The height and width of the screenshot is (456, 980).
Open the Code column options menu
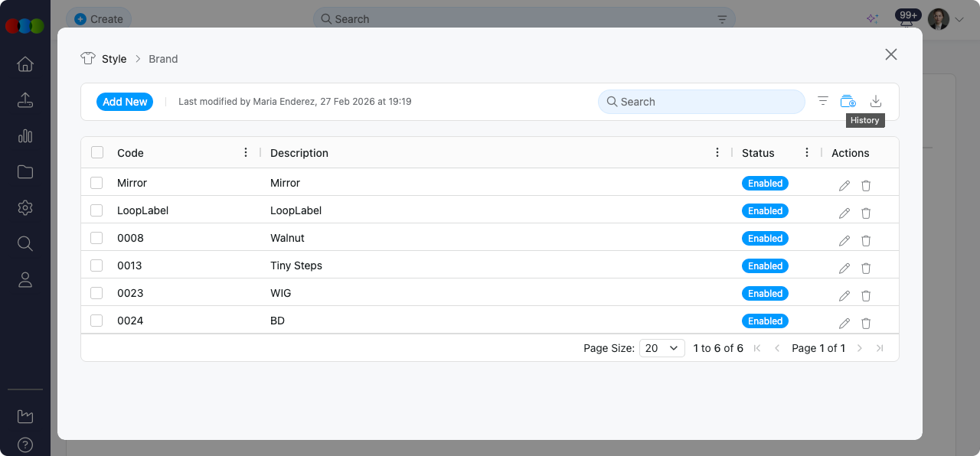pyautogui.click(x=246, y=153)
